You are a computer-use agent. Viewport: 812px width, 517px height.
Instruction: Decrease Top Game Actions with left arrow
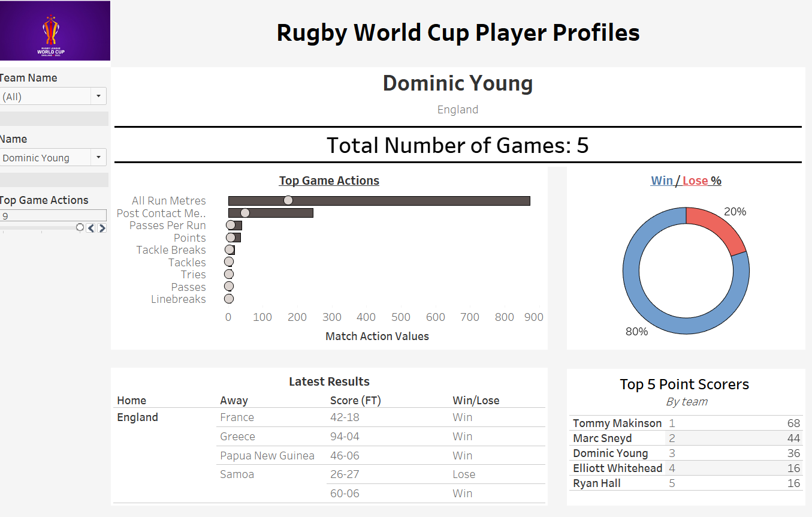(x=90, y=228)
